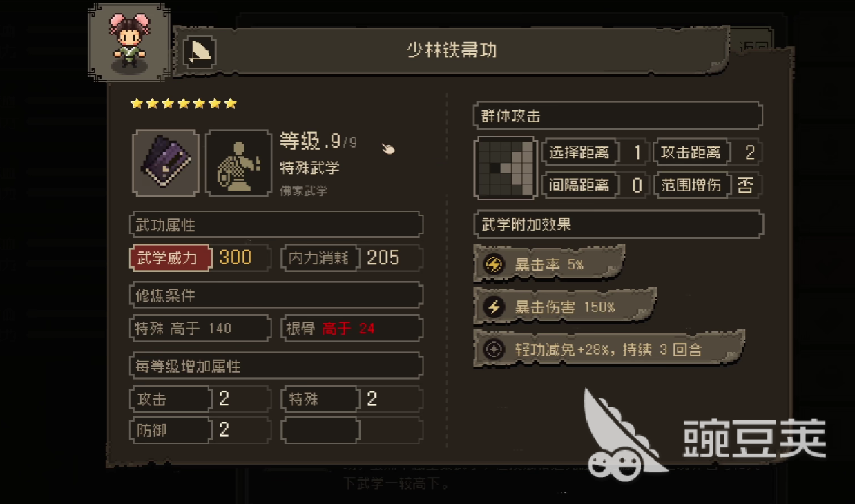Screen dimensions: 855x504
Task: Select the purple martial arts manual icon
Action: tap(166, 163)
